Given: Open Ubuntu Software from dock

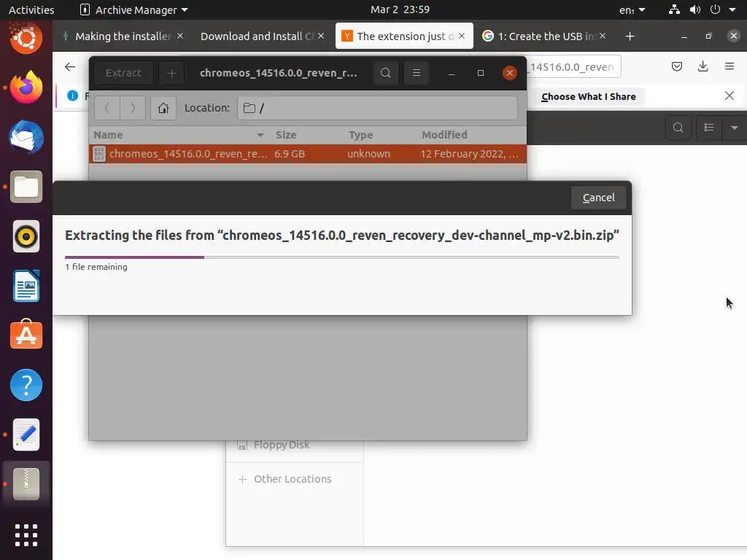Looking at the screenshot, I should 26,335.
